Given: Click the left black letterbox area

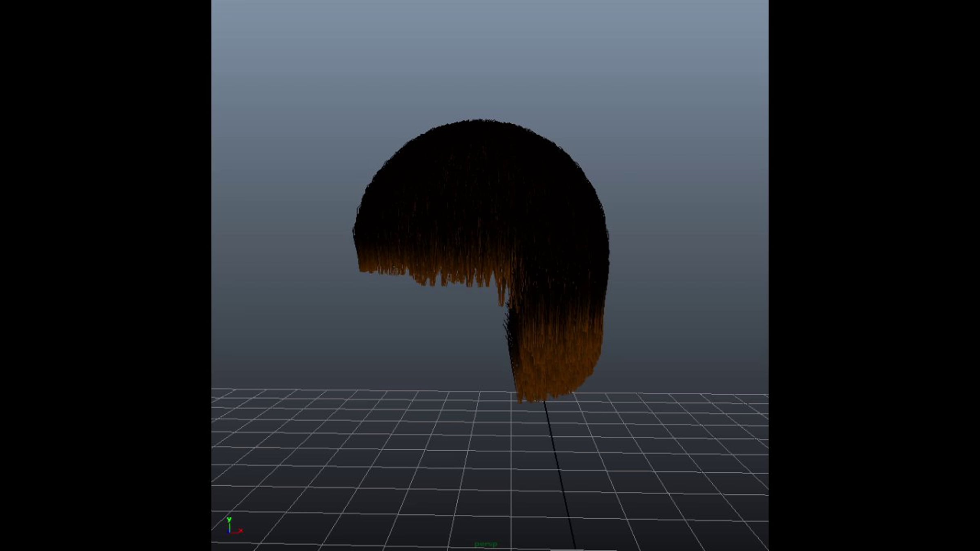Looking at the screenshot, I should click(105, 275).
